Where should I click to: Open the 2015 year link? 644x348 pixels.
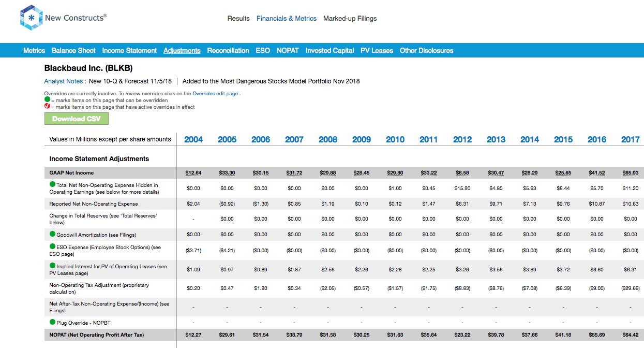(563, 139)
